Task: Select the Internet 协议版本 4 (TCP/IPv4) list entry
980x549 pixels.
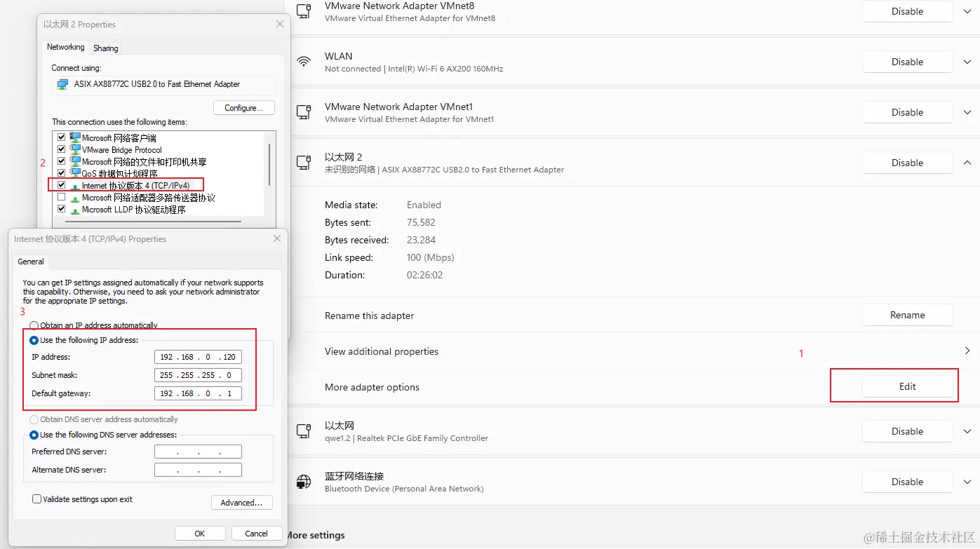Action: click(136, 186)
